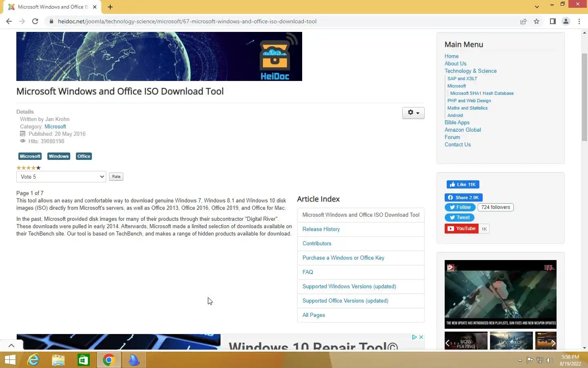This screenshot has height=368, width=588.
Task: Open the tab search chevron in the title bar
Action: pos(537,7)
